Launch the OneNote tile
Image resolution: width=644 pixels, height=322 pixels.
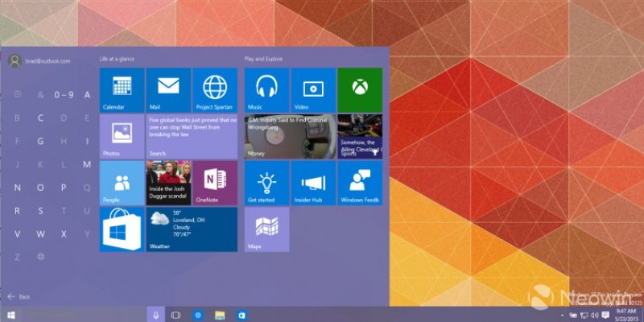215,184
